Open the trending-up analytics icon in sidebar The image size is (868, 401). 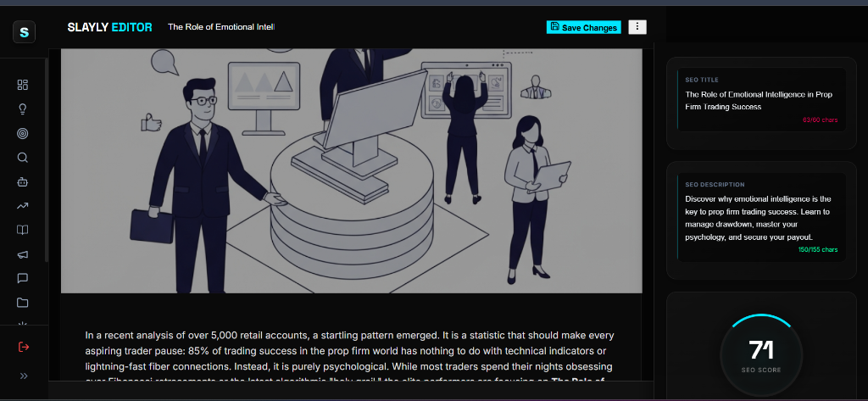coord(23,206)
